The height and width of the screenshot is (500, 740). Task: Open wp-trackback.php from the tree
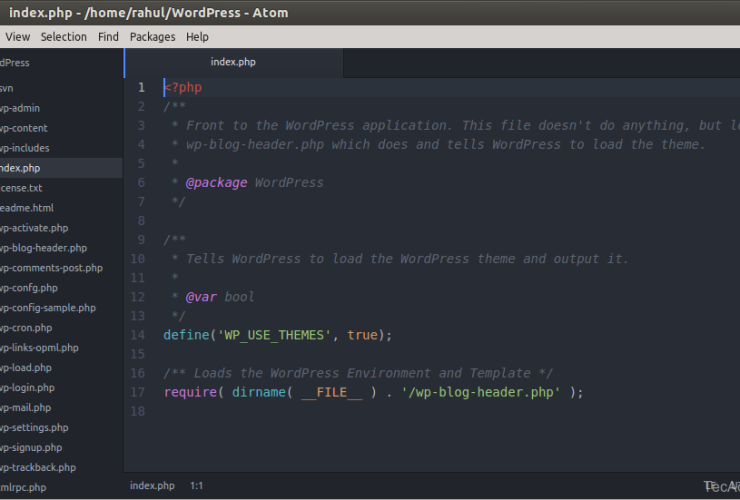point(38,468)
